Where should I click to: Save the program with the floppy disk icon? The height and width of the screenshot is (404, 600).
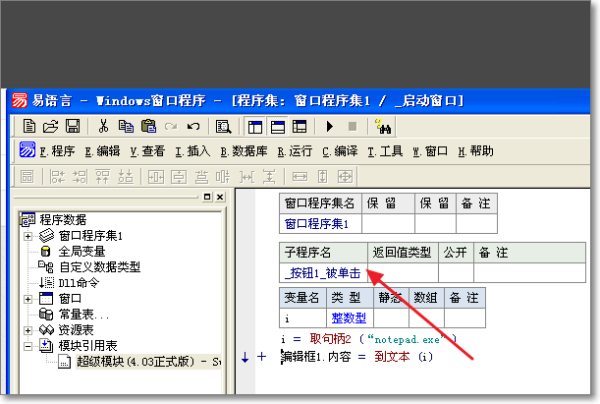point(72,127)
